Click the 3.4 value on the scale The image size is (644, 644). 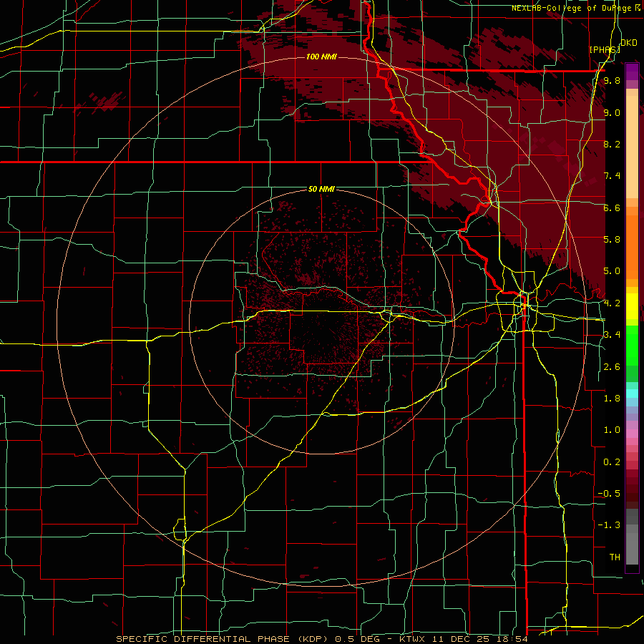click(x=612, y=335)
